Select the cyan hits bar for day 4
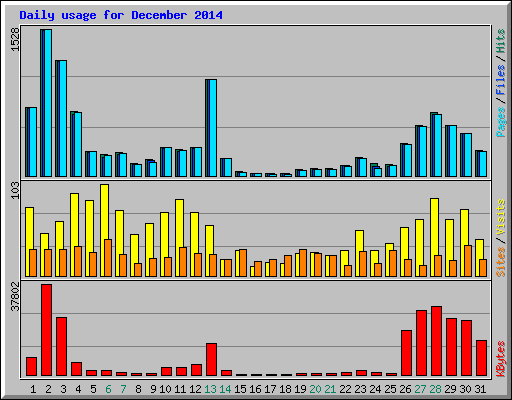 [x=78, y=145]
